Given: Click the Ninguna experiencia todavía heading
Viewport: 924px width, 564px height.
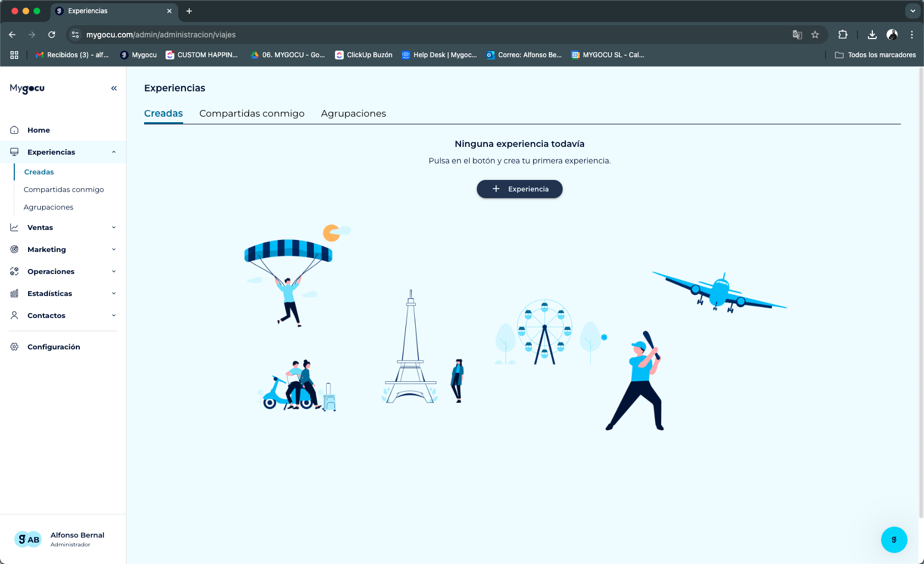Looking at the screenshot, I should 520,144.
